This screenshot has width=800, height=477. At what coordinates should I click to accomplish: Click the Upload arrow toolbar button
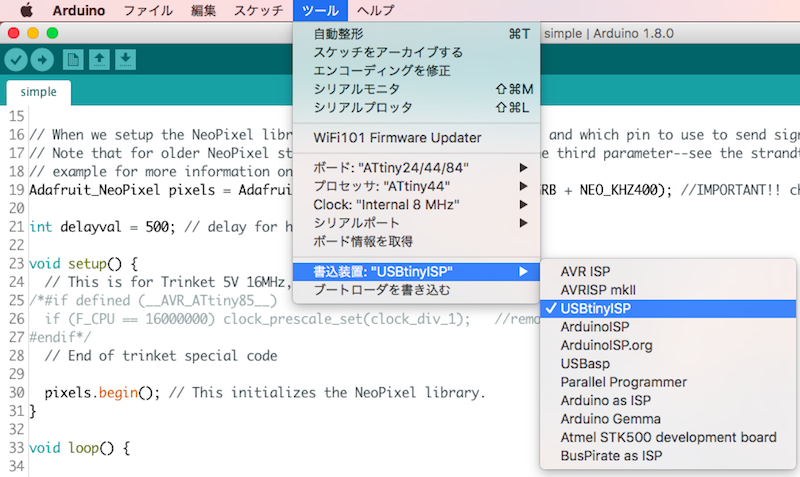[42, 60]
